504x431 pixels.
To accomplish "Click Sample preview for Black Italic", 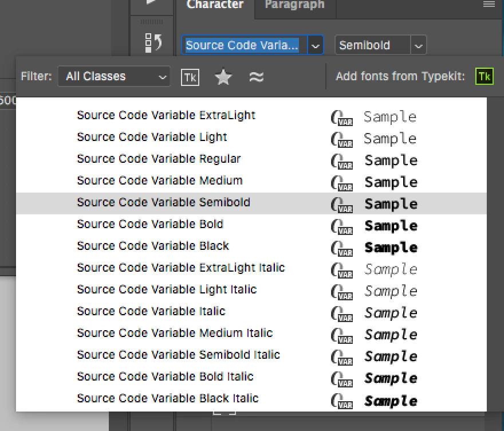I will tap(391, 401).
